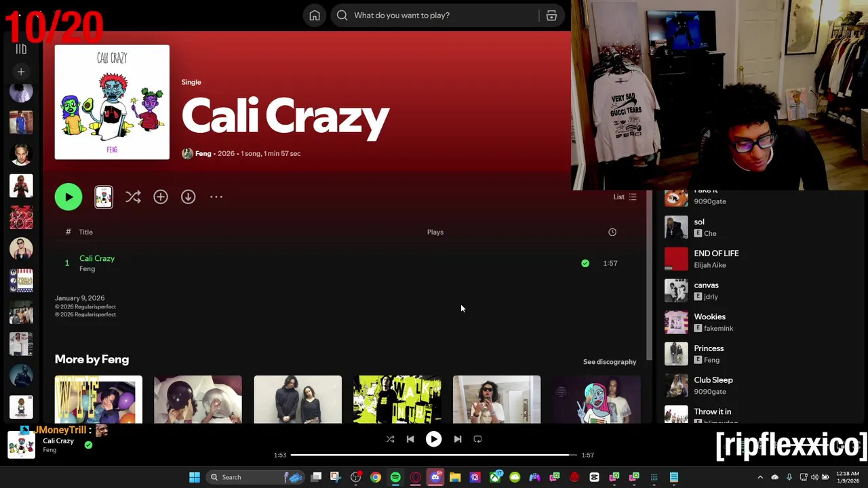Viewport: 868px width, 488px height.
Task: Skip to the next track
Action: click(x=458, y=439)
